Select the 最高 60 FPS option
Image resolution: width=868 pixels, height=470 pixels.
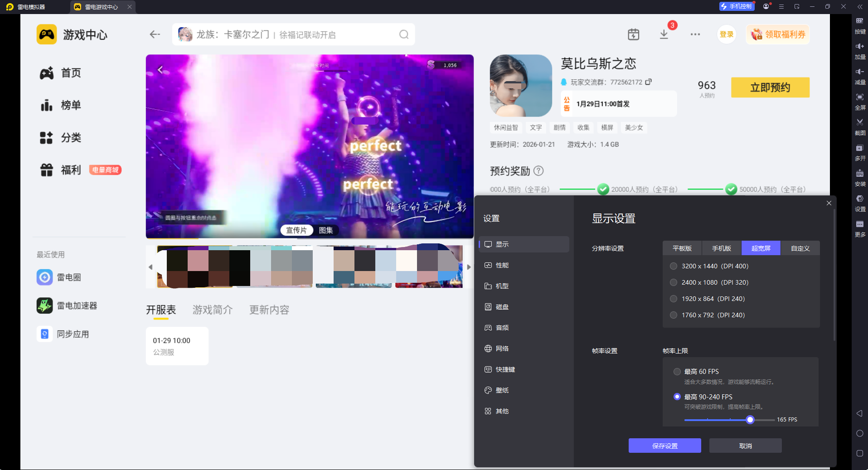[677, 372]
